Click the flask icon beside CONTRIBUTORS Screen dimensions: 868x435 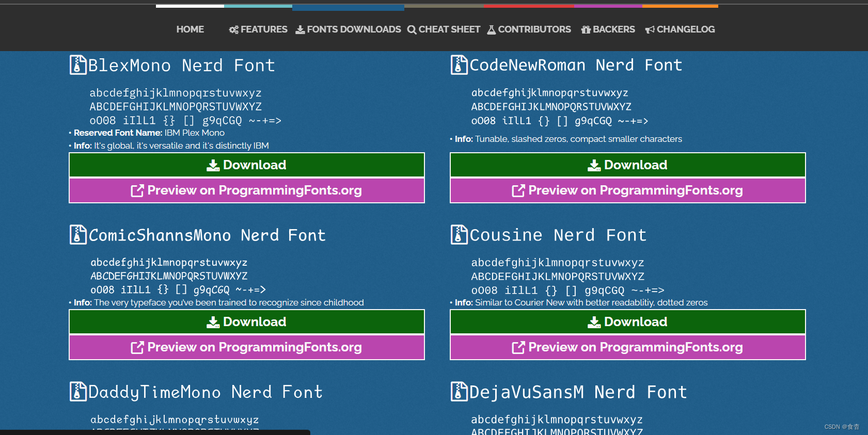click(x=492, y=30)
